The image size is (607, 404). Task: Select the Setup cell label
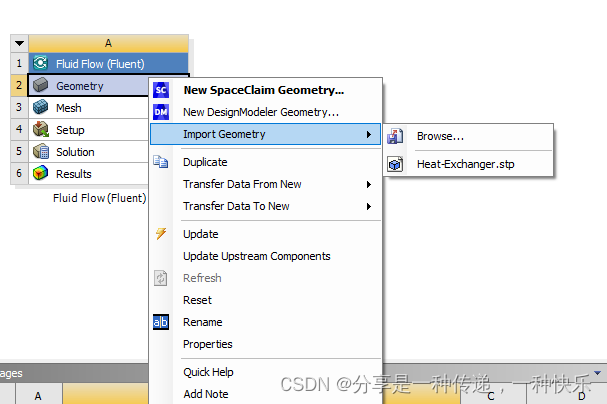point(70,130)
